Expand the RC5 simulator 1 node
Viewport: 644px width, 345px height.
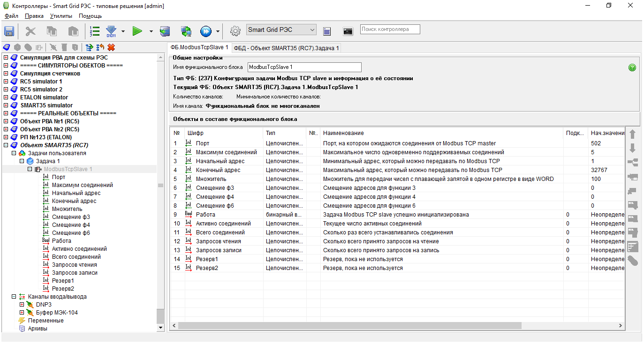pos(6,82)
